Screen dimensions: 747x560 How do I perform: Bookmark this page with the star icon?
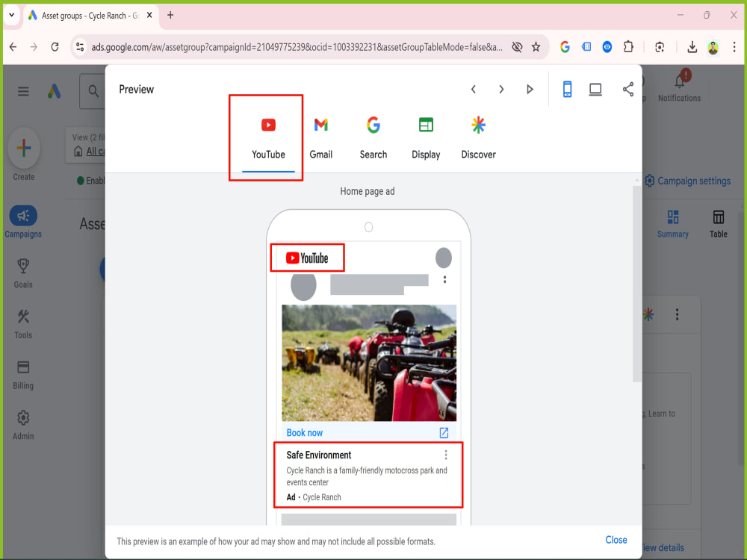pyautogui.click(x=536, y=46)
